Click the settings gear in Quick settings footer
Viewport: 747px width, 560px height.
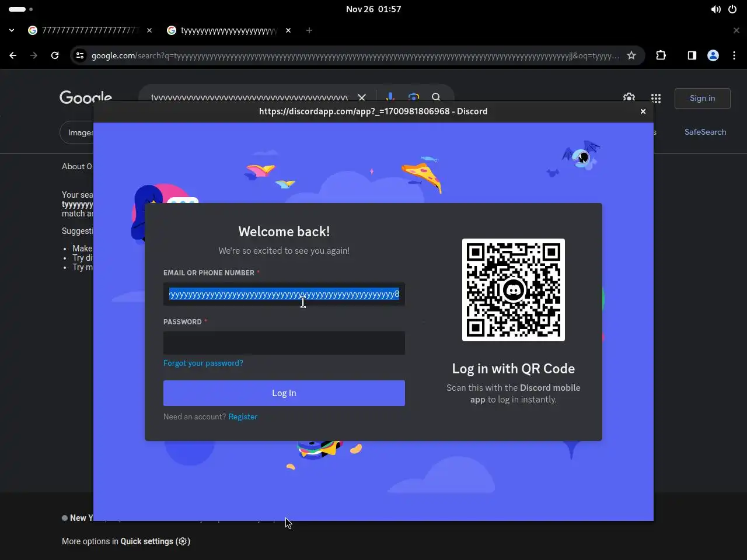point(183,541)
